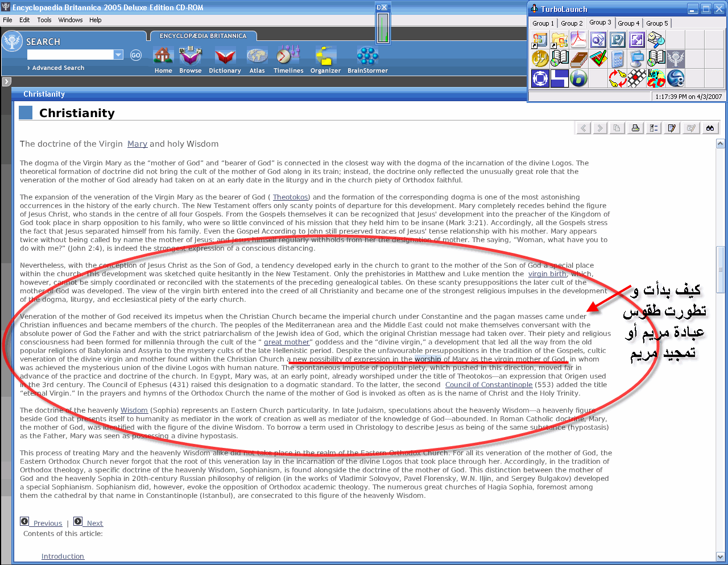Launch the green 'b' Babylon icon in TurboLaunch

[x=578, y=78]
